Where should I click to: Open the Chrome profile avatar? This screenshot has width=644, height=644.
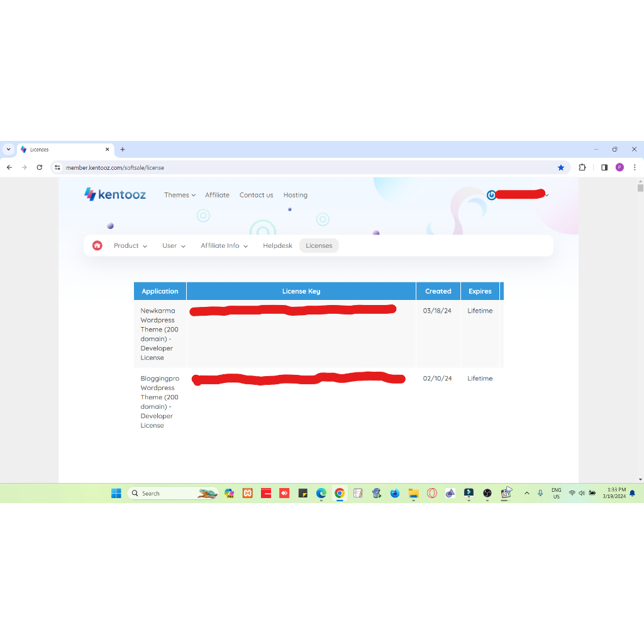619,167
